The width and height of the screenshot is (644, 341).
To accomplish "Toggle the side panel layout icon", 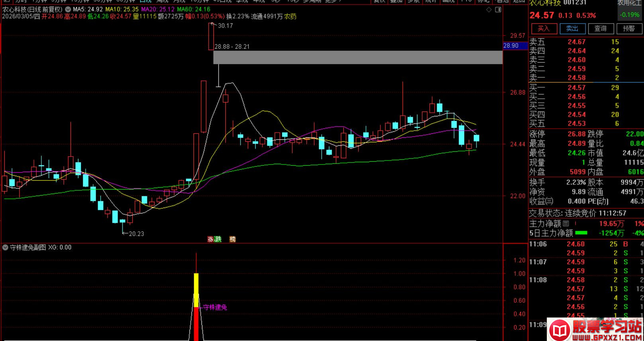I will pos(498,10).
